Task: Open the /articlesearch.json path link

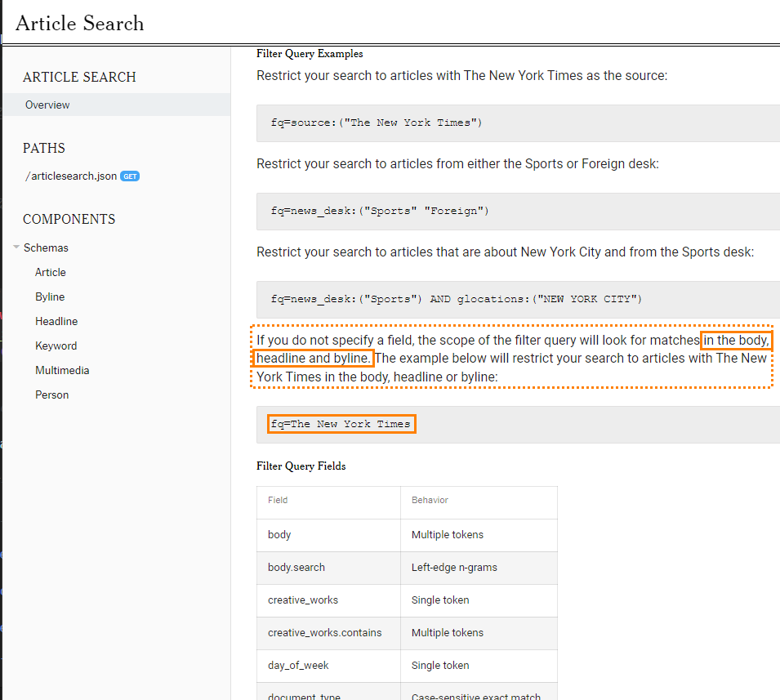Action: [x=71, y=176]
